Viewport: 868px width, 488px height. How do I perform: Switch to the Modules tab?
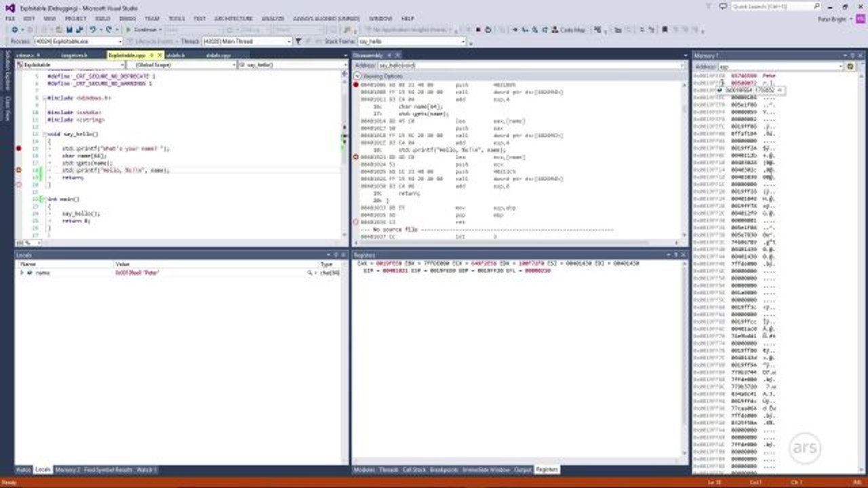coord(364,470)
